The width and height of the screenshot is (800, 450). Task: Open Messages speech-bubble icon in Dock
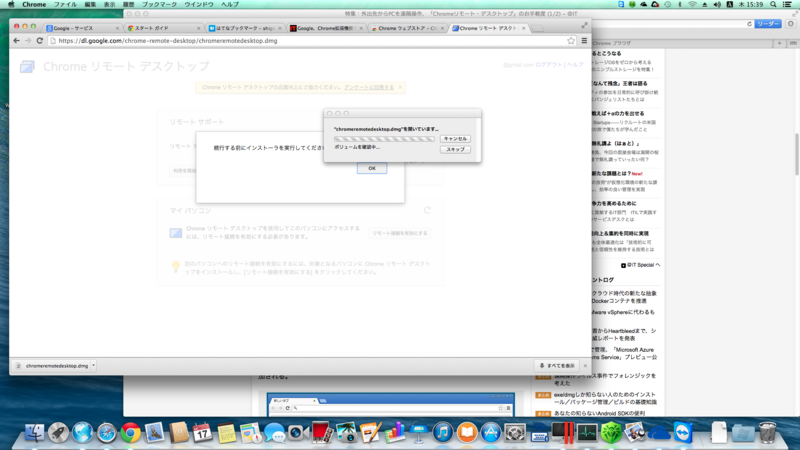click(274, 434)
